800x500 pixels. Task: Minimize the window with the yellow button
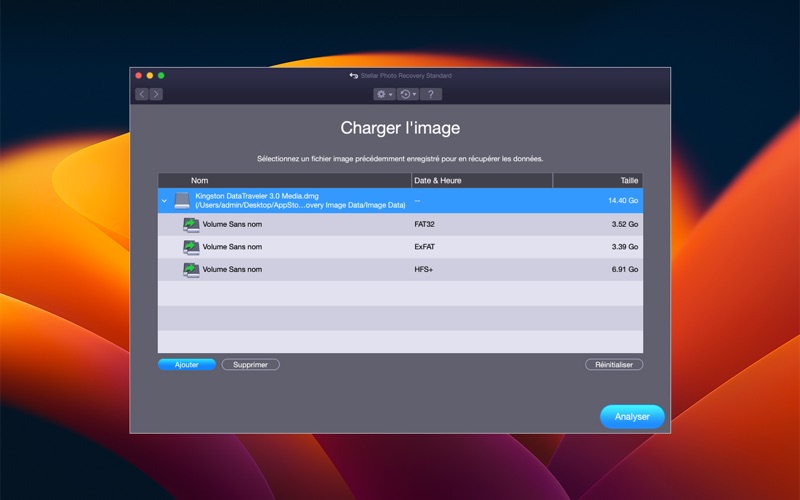click(149, 76)
